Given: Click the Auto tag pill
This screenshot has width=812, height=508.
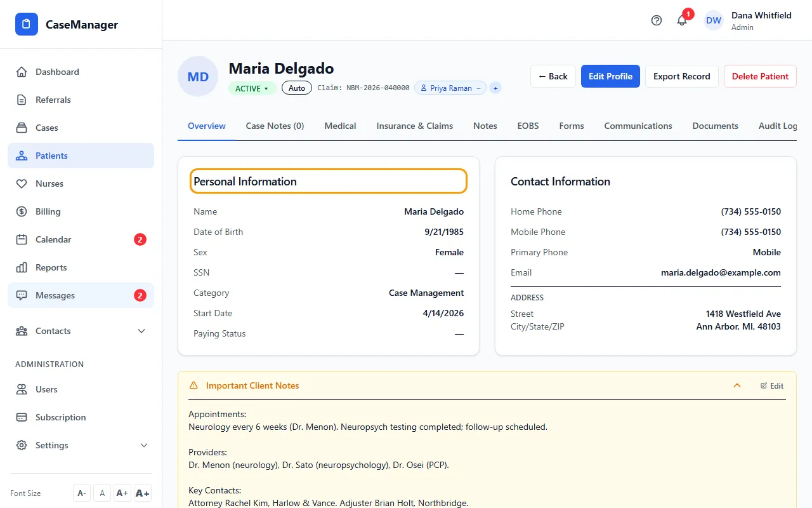Looking at the screenshot, I should tap(297, 88).
